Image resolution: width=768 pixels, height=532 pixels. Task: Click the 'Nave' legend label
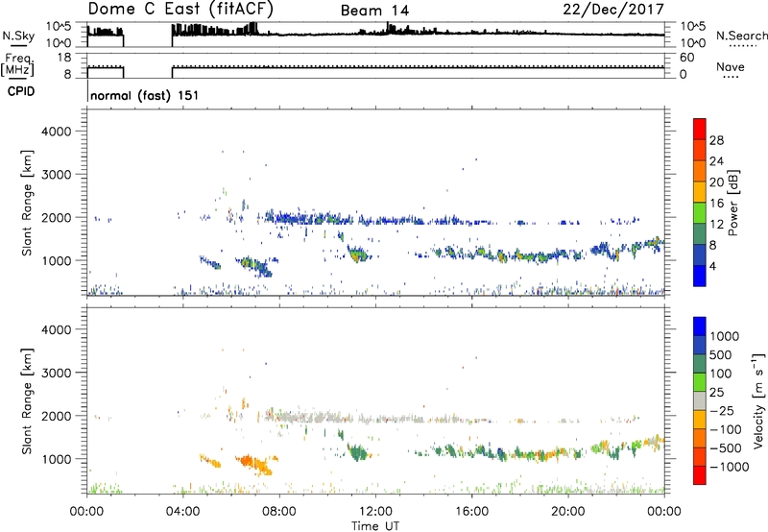coord(730,66)
